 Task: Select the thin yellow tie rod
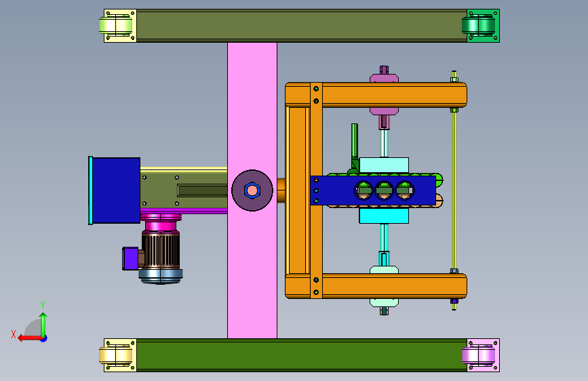(x=454, y=190)
